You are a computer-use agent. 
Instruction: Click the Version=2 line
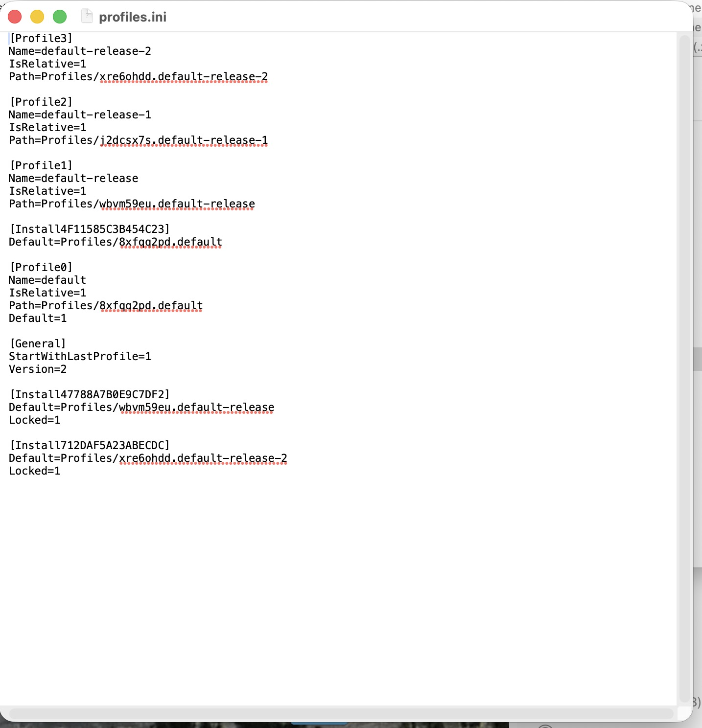coord(38,369)
